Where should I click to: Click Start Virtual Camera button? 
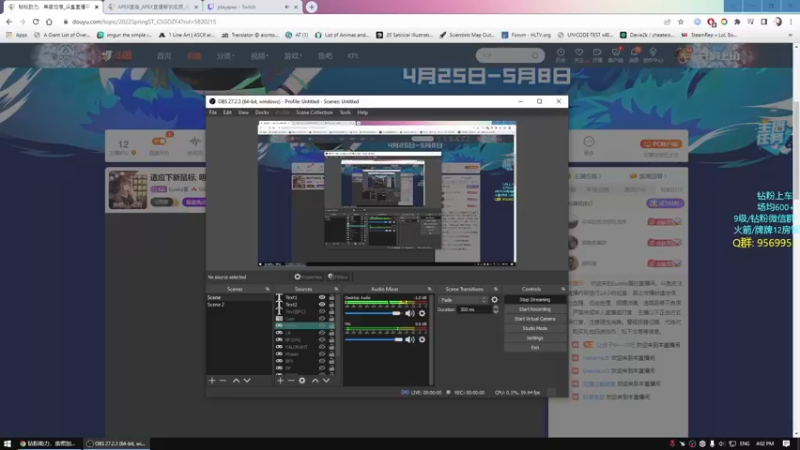click(x=535, y=319)
